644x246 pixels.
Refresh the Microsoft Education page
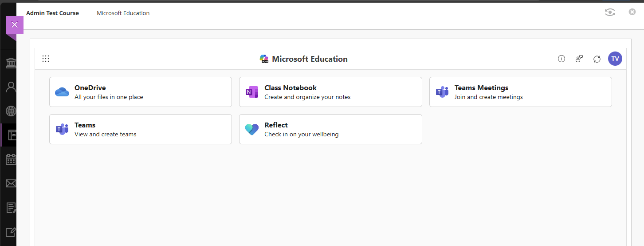597,59
